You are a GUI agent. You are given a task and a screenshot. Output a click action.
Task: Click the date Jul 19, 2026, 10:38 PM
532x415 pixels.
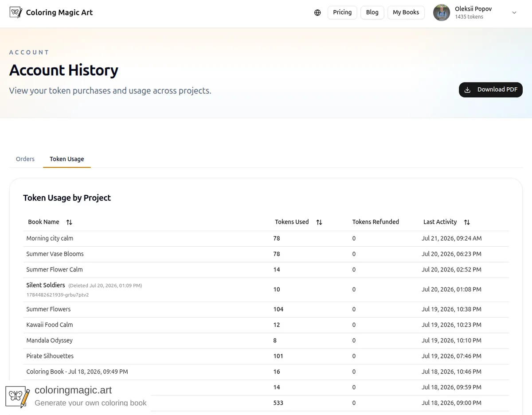click(451, 309)
